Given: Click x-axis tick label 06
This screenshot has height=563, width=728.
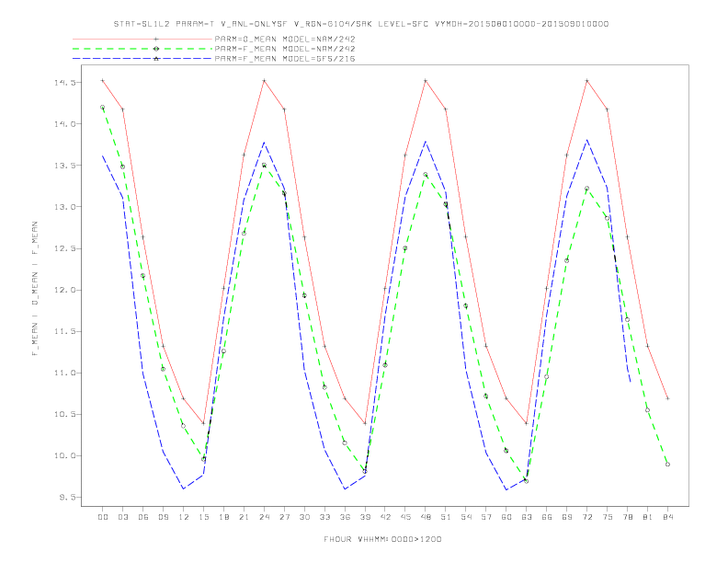Looking at the screenshot, I should pos(143,517).
